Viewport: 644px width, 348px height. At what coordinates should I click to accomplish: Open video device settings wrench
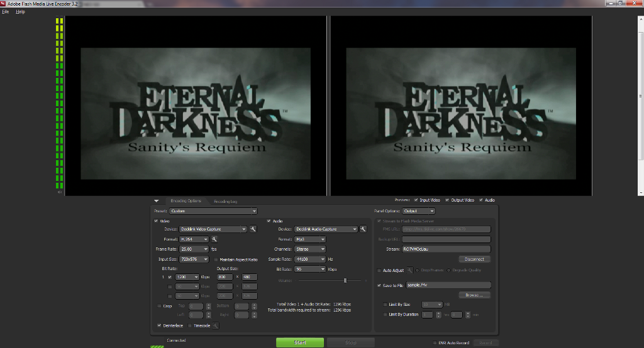tap(253, 229)
